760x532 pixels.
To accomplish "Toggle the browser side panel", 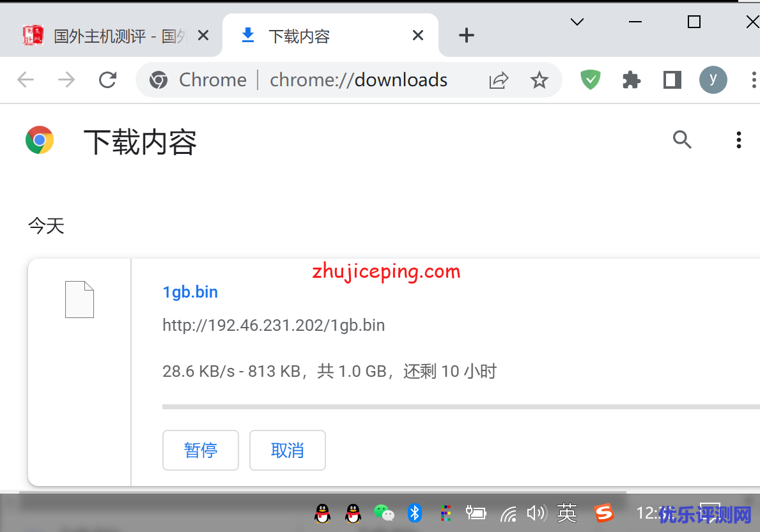I will [672, 80].
